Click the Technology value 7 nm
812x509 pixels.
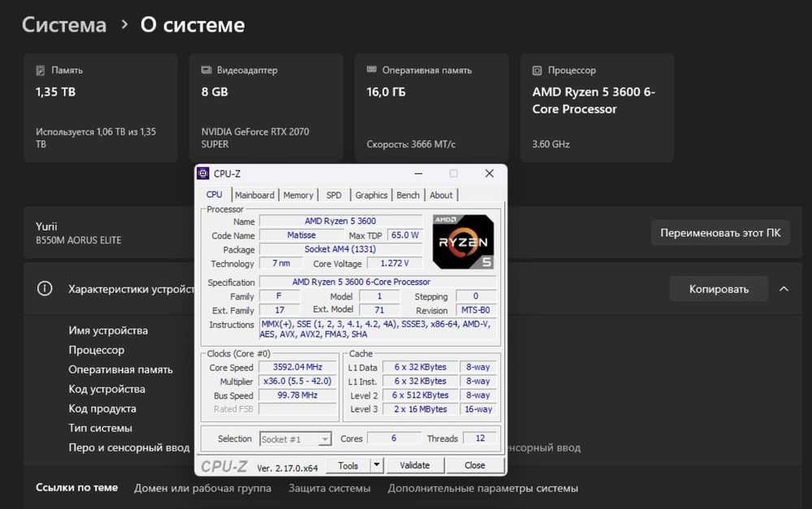coord(281,263)
